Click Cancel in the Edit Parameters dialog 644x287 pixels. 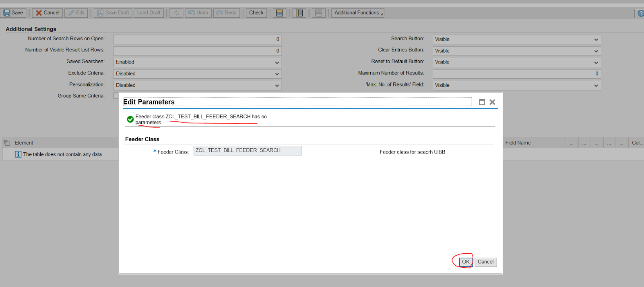coord(485,262)
